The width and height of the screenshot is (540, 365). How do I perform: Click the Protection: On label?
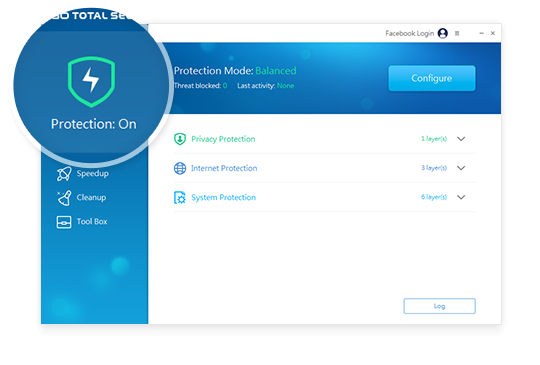[94, 124]
